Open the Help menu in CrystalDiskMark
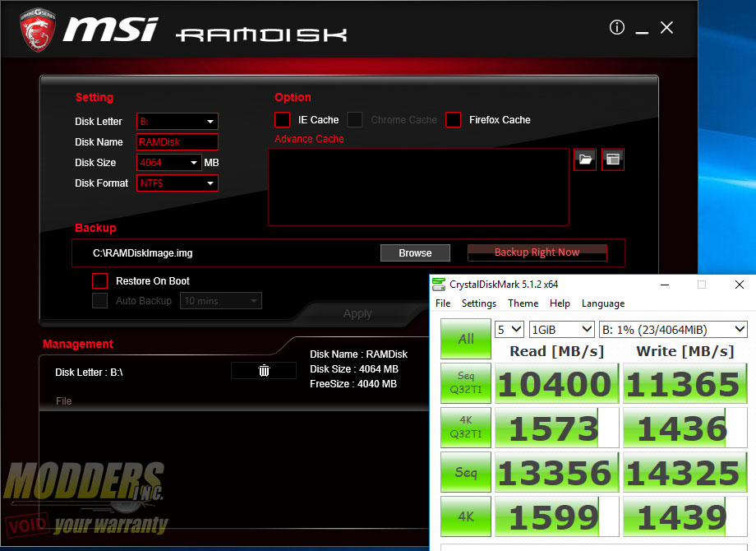756x551 pixels. (x=560, y=303)
